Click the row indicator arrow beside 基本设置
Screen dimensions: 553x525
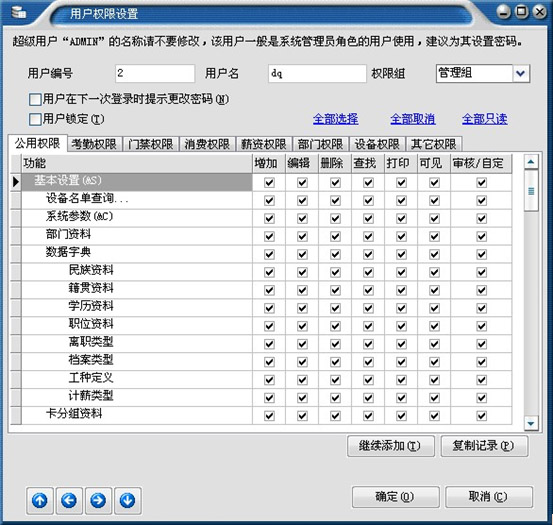pos(16,182)
